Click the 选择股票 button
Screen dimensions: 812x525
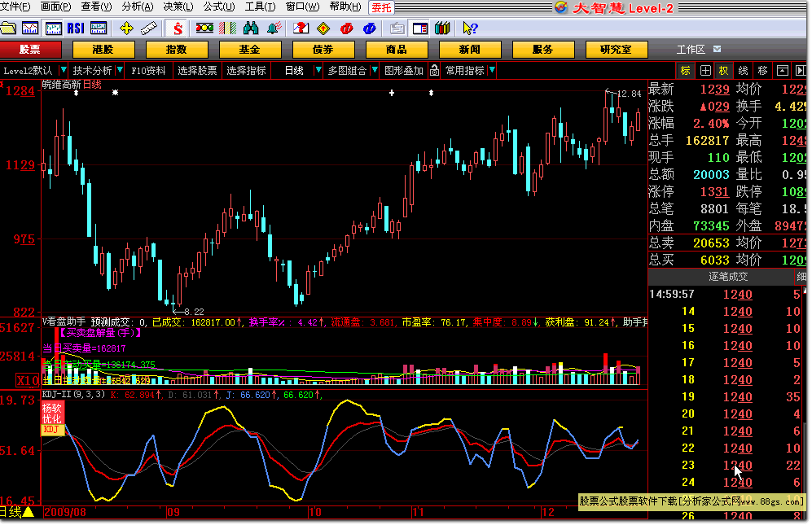tap(197, 71)
